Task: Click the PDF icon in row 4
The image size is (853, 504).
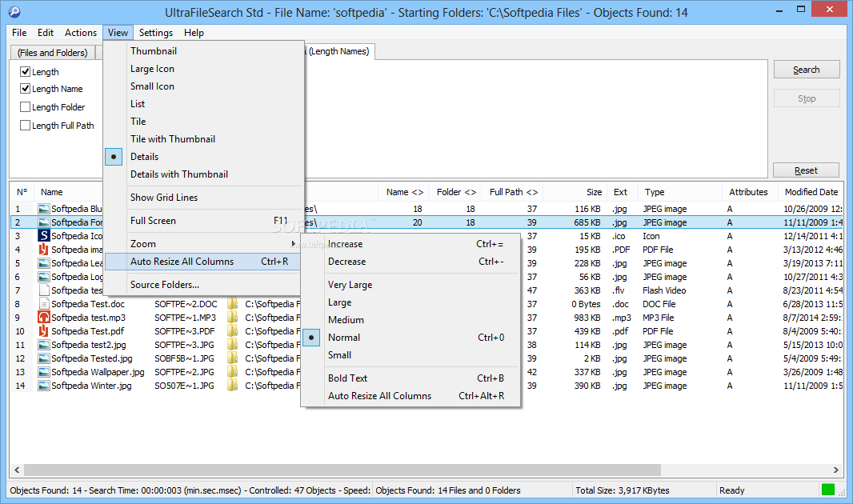Action: 43,250
